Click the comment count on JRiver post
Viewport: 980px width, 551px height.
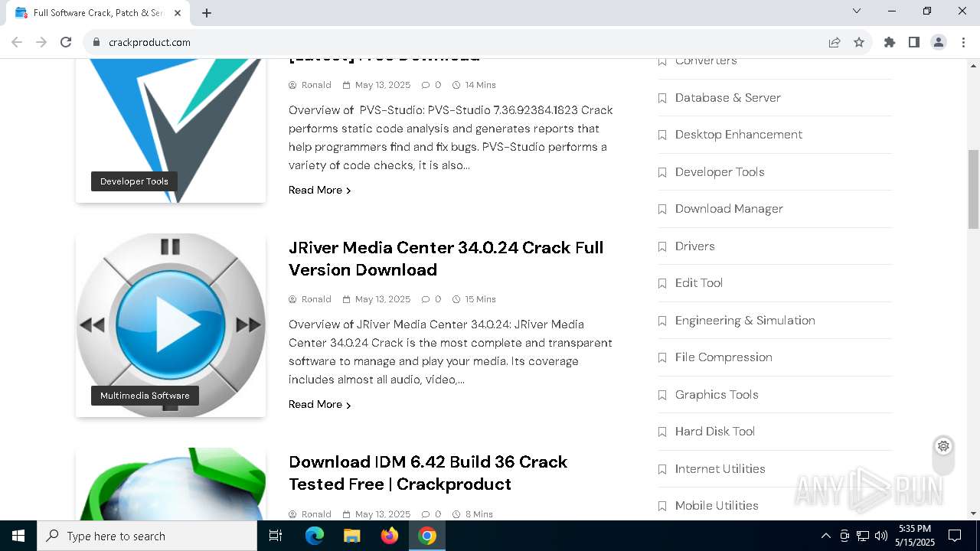[x=431, y=299]
